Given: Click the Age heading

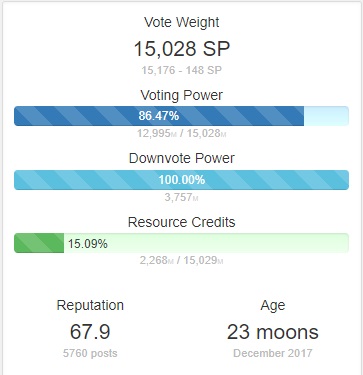Looking at the screenshot, I should coord(273,305).
